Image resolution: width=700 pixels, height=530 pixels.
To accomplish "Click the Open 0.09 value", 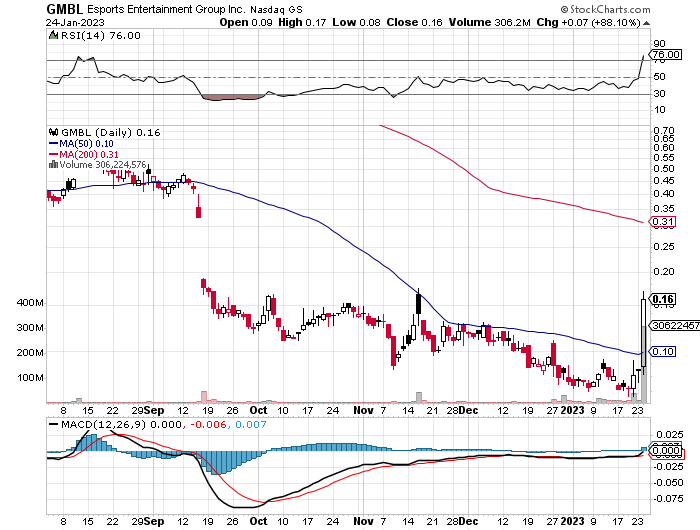I will pos(246,22).
